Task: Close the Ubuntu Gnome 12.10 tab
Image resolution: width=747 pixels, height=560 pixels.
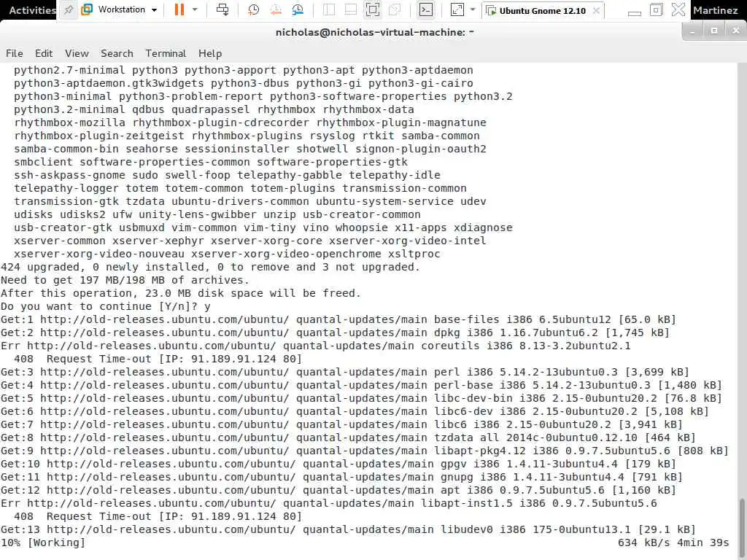Action: pos(596,10)
